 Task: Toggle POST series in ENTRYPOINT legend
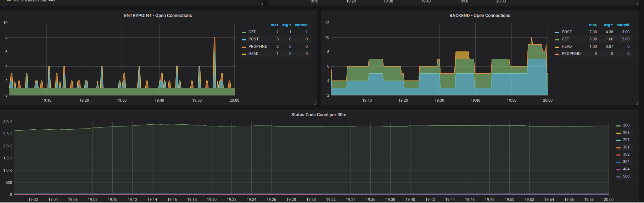[253, 39]
